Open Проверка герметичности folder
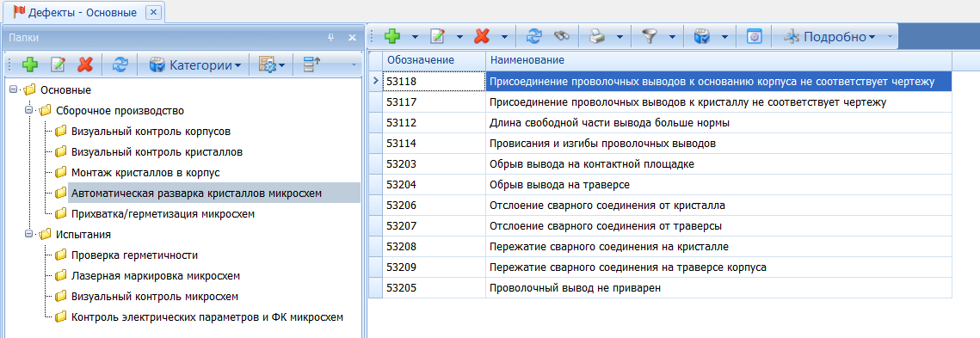The height and width of the screenshot is (338, 980). point(134,255)
